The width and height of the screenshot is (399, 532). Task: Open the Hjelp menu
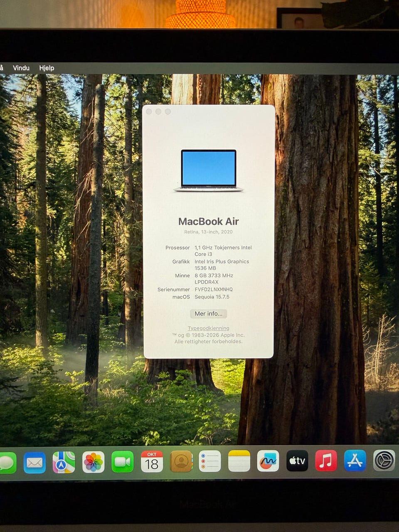tap(47, 68)
